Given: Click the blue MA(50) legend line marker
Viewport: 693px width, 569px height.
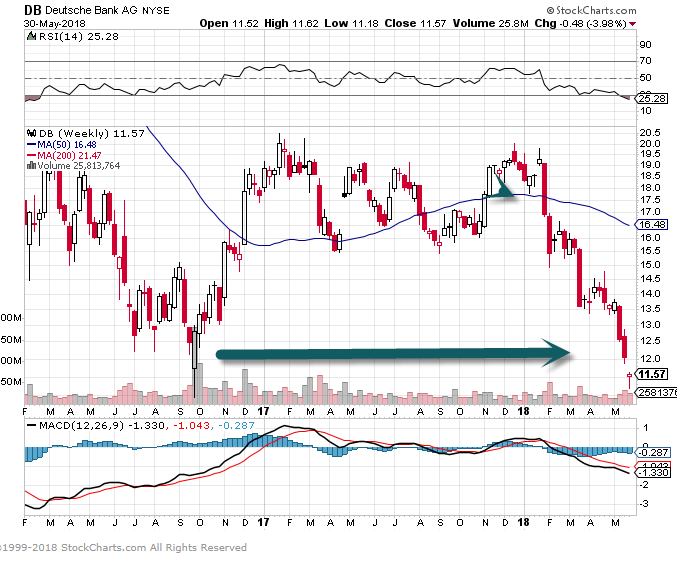Looking at the screenshot, I should click(31, 145).
